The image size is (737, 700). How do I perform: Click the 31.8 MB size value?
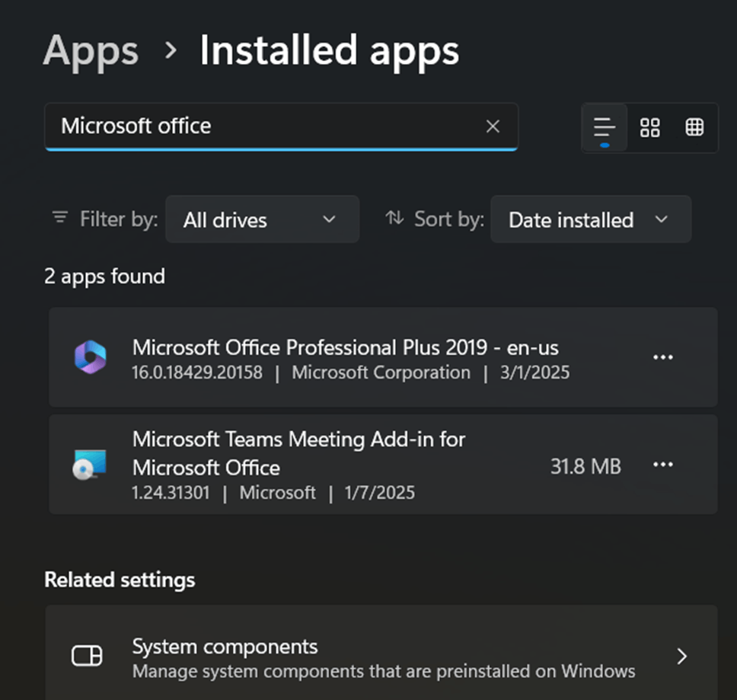point(585,466)
